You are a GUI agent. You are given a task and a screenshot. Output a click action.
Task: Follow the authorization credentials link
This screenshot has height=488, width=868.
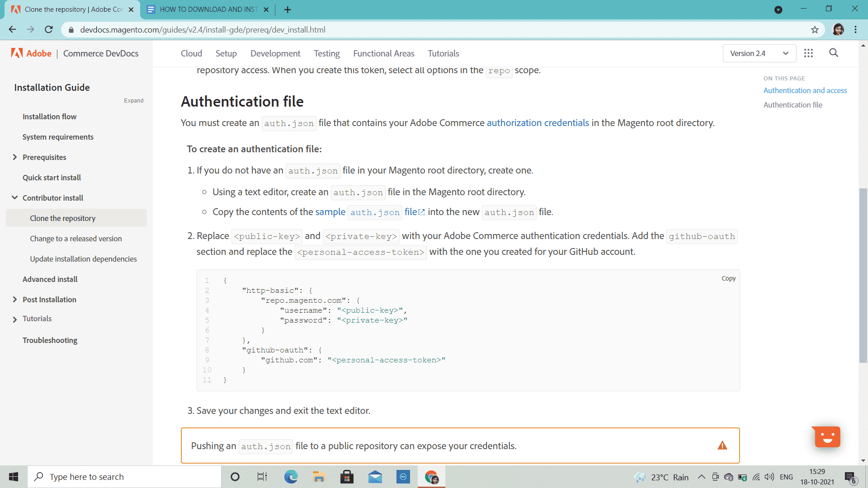[x=538, y=123]
